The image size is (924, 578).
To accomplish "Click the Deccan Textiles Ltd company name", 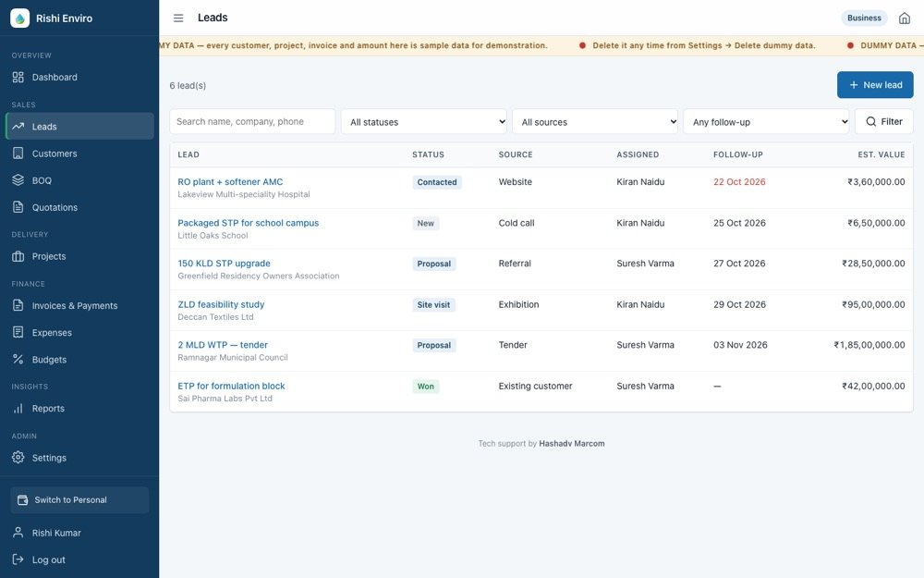I will [x=215, y=316].
